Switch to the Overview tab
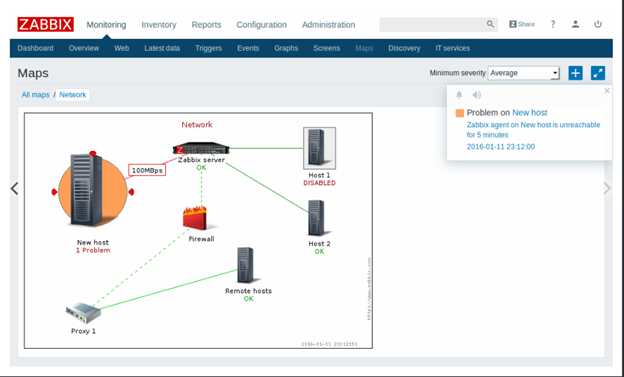The width and height of the screenshot is (624, 377). coord(84,48)
